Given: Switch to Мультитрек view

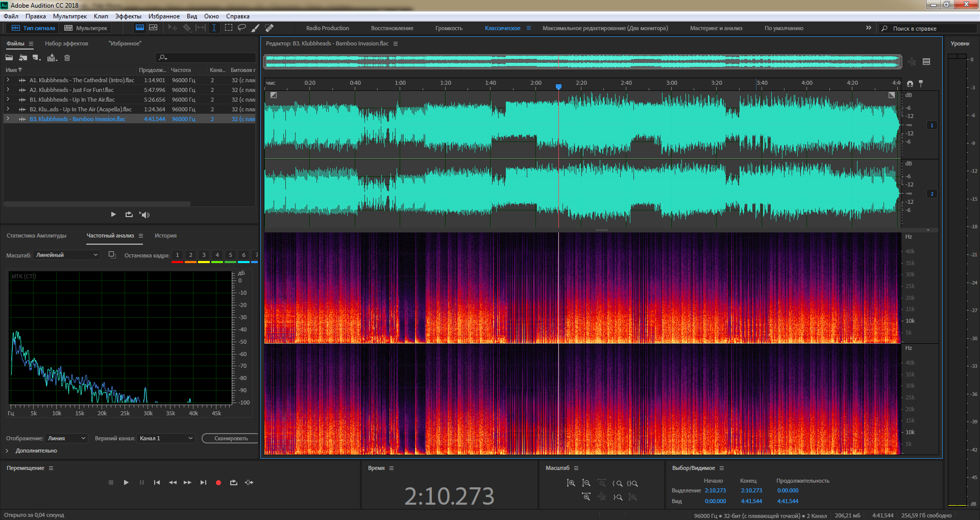Looking at the screenshot, I should (86, 28).
